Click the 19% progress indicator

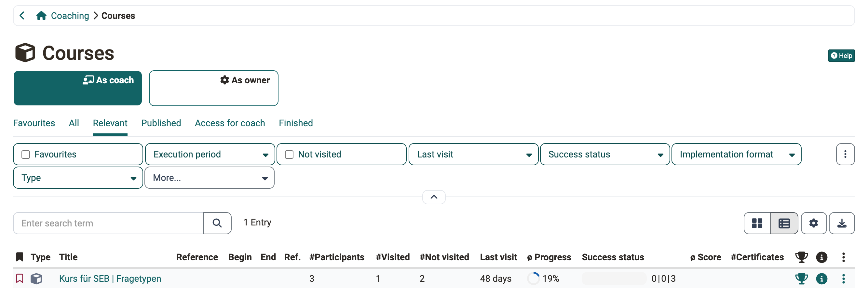coord(543,278)
